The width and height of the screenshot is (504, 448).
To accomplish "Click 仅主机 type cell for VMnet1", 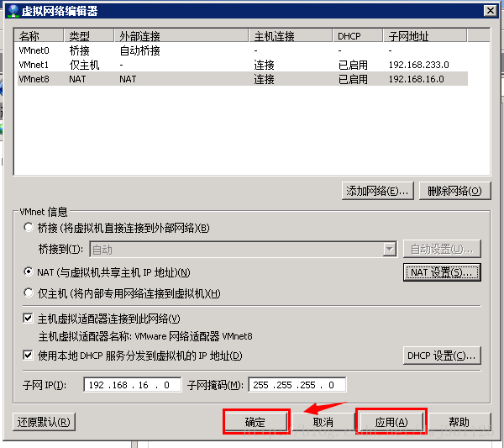I will (84, 65).
